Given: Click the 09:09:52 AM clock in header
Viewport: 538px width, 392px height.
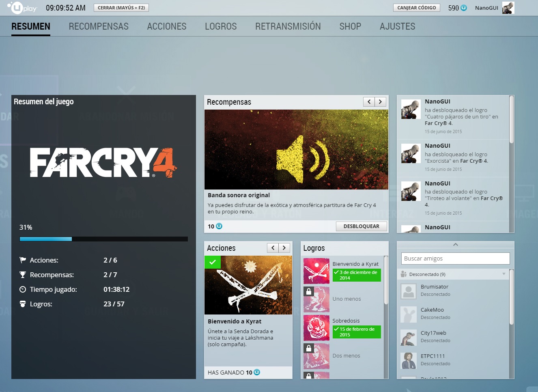Looking at the screenshot, I should coord(66,8).
